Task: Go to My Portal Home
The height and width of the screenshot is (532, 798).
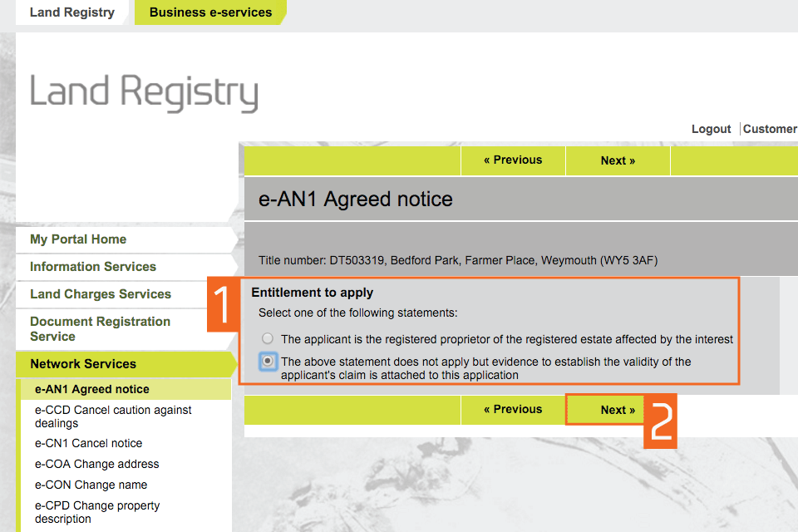Action: (x=78, y=239)
